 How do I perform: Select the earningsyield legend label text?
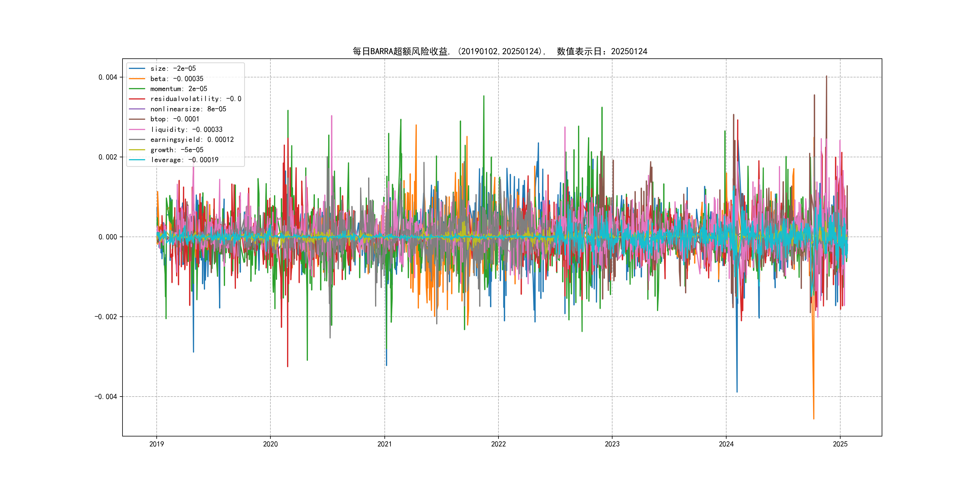coord(192,140)
